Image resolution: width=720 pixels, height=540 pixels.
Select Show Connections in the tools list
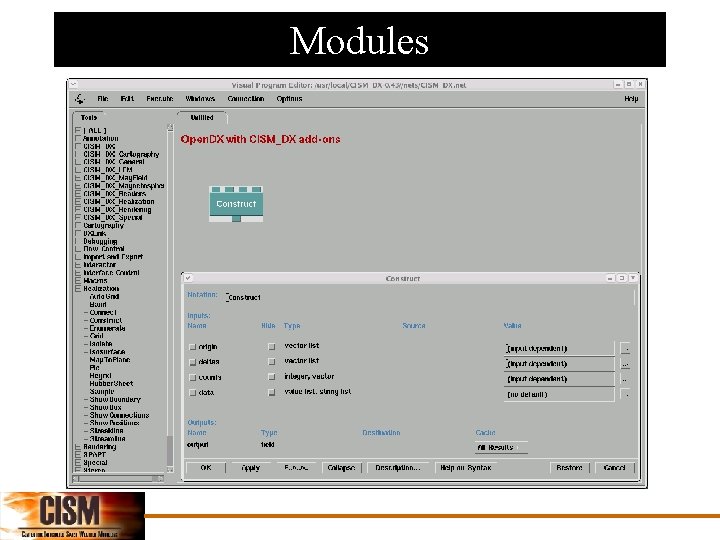pos(119,415)
